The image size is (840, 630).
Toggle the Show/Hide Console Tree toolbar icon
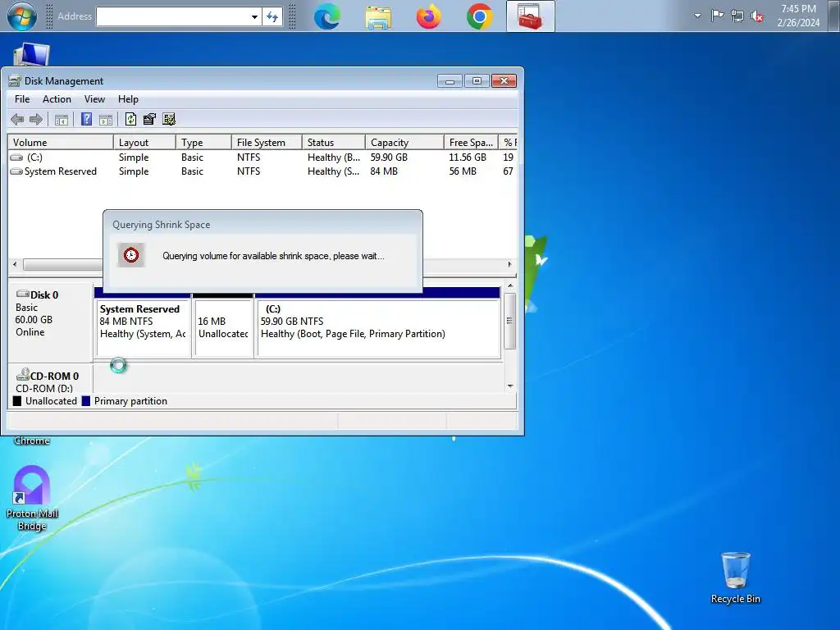pos(61,120)
